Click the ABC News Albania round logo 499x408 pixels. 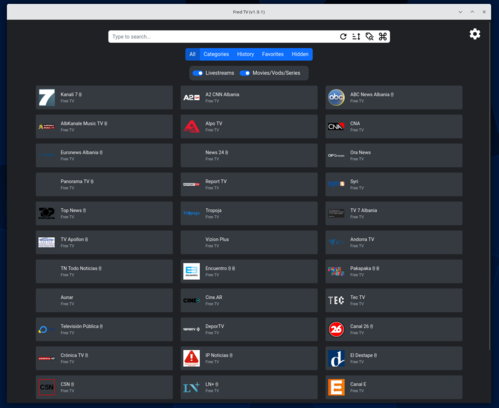click(x=336, y=97)
